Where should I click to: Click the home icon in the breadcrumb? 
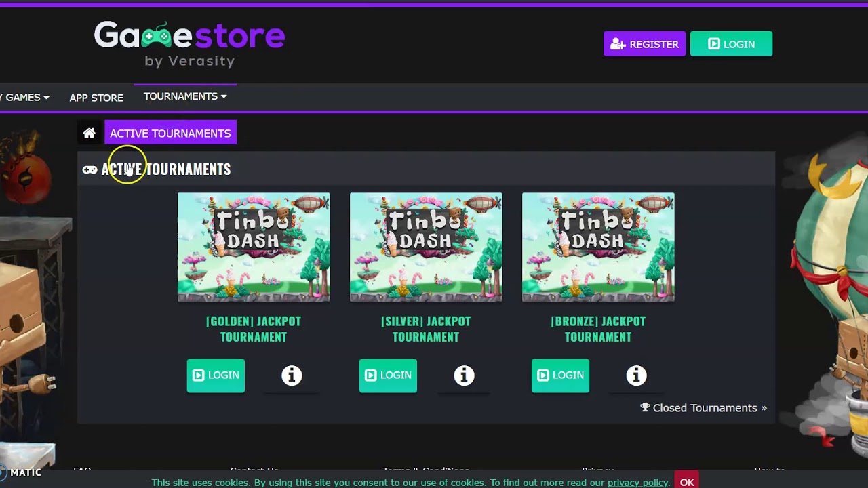pyautogui.click(x=89, y=133)
